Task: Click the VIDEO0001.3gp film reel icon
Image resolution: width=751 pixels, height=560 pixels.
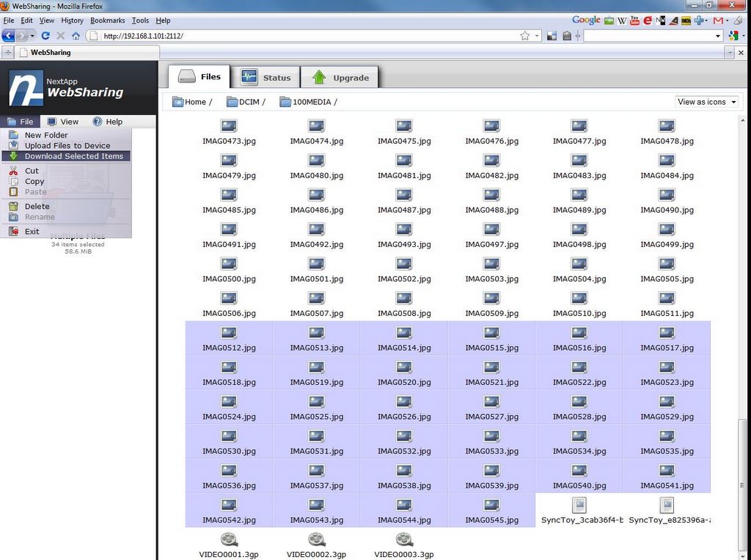Action: [229, 539]
